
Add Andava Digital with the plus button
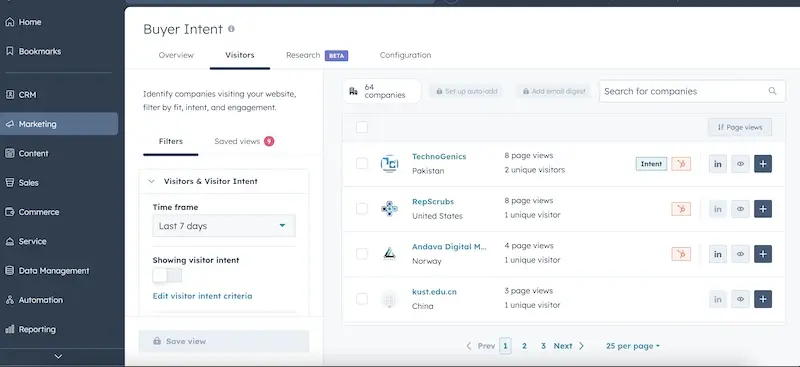pyautogui.click(x=763, y=254)
